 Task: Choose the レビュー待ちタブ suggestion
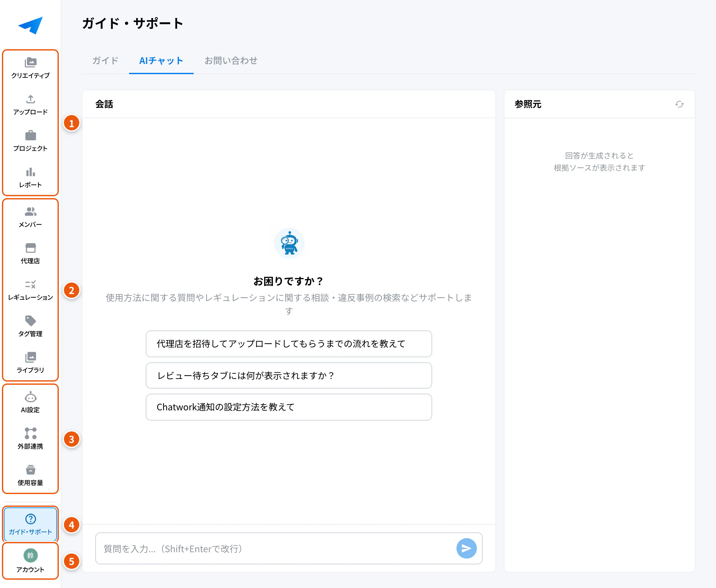point(289,375)
